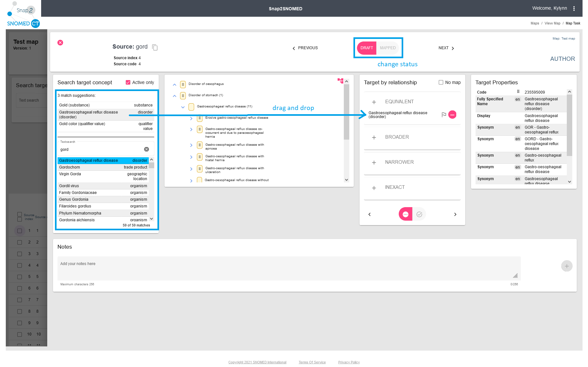Check the row 10 checkbox in source table

tap(20, 334)
